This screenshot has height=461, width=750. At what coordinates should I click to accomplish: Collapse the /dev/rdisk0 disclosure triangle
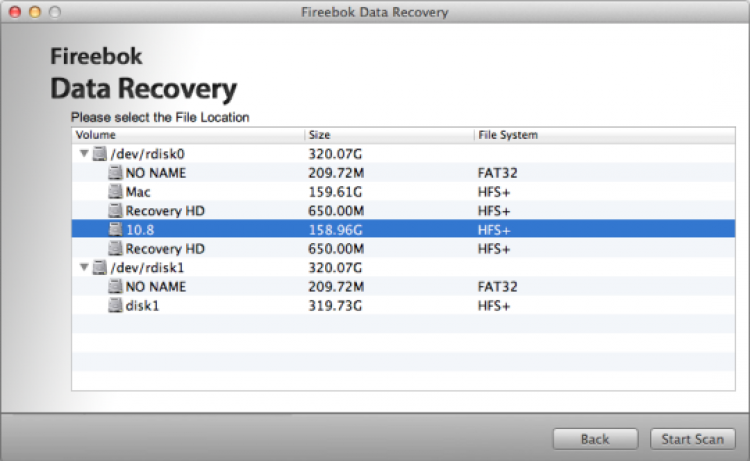pos(84,154)
